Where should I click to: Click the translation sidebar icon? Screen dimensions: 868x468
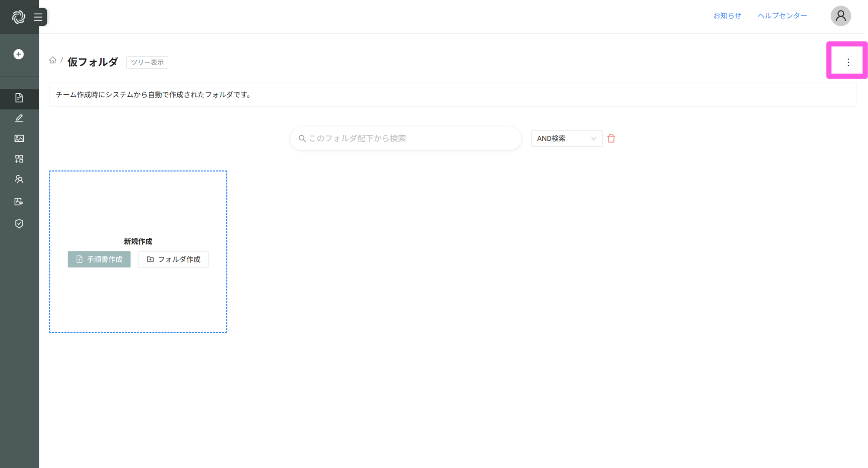19,201
